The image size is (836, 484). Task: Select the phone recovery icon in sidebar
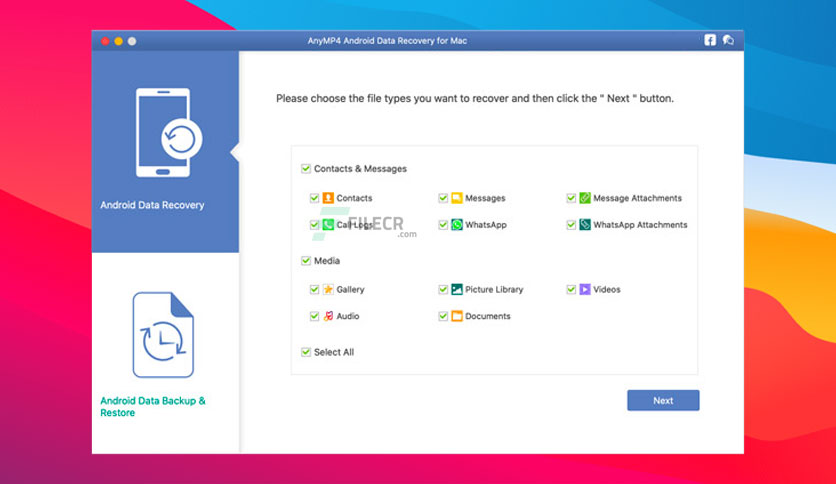click(x=168, y=132)
